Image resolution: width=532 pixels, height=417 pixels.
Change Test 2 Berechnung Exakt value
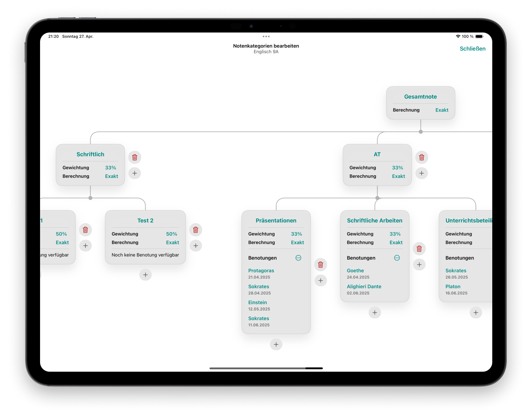[x=173, y=242]
